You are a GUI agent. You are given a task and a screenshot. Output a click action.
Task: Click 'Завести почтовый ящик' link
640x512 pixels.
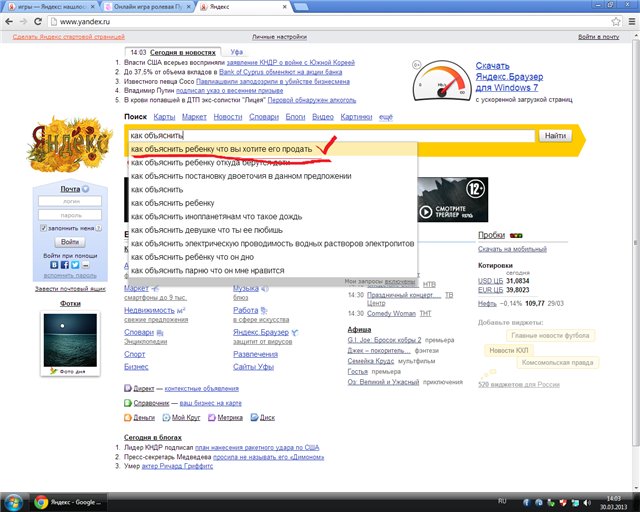[x=70, y=289]
